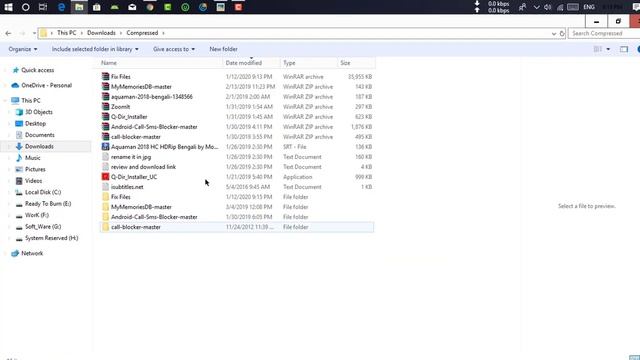The height and width of the screenshot is (360, 640).
Task: Open the view options dropdown arrow
Action: click(x=608, y=49)
